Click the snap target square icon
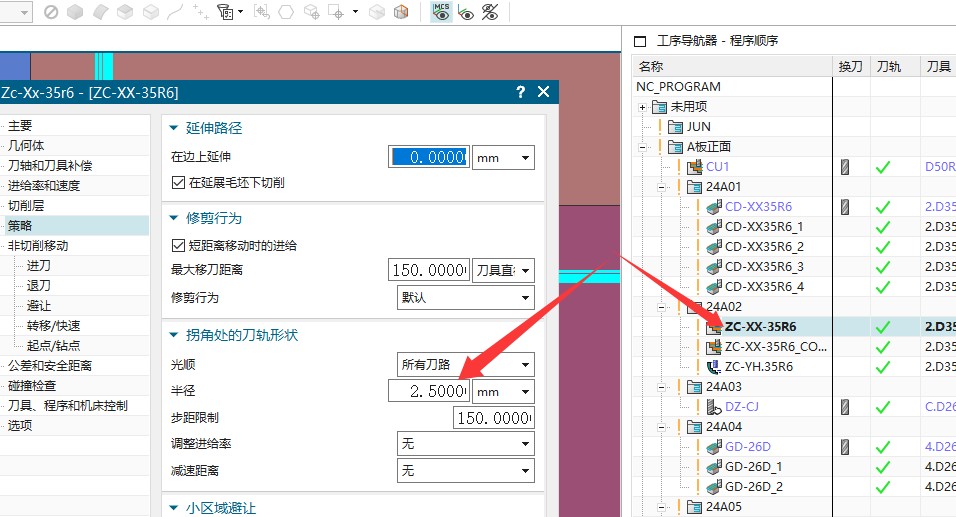 tap(337, 12)
